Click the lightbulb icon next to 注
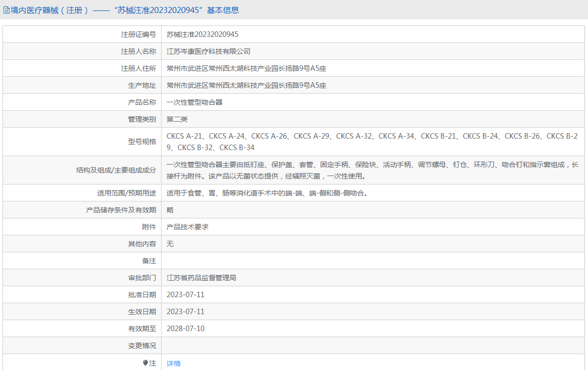The width and height of the screenshot is (588, 370). [146, 363]
